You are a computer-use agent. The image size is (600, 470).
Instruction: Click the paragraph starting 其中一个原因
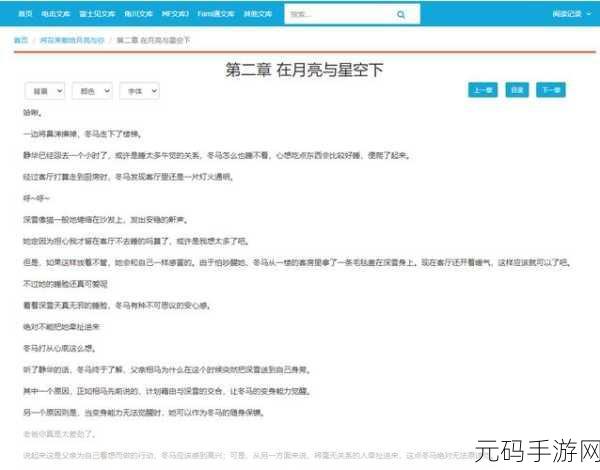[167, 391]
